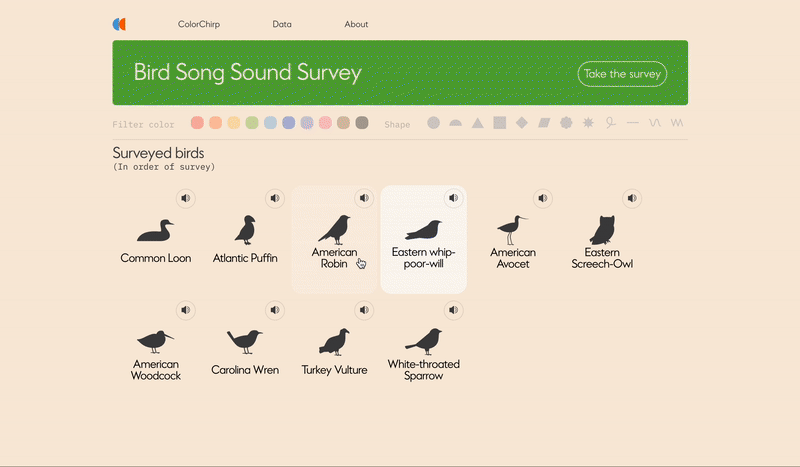Select the green filter color swatch
Screen dimensions: 800x467
(252, 123)
